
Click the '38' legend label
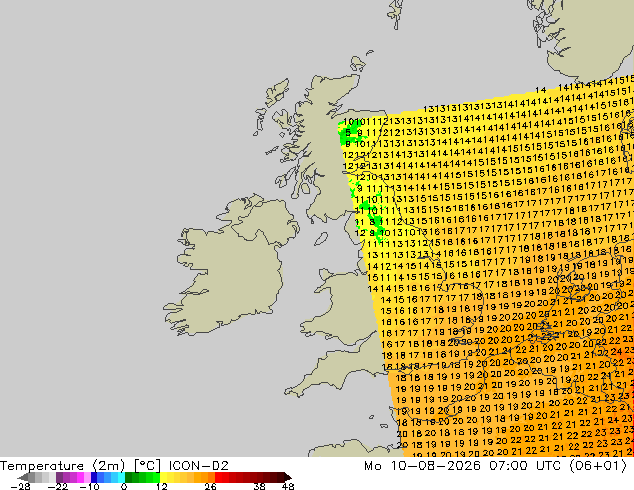coord(260,486)
